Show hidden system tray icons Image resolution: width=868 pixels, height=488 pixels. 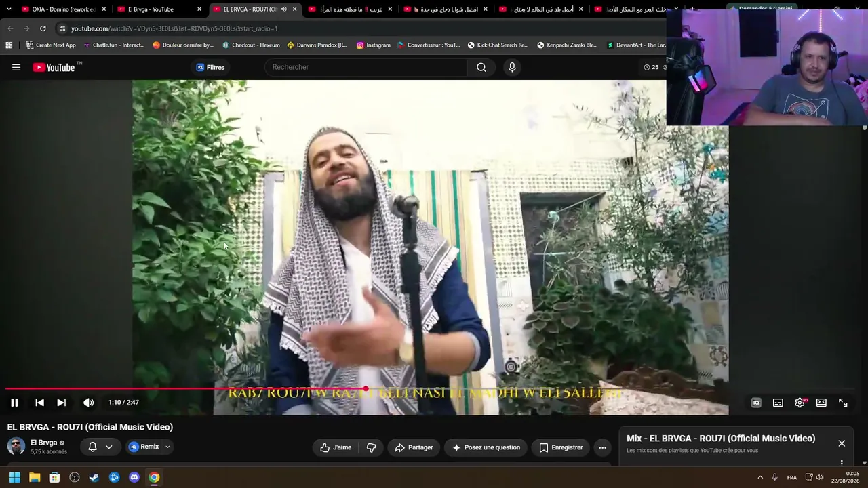tap(760, 477)
